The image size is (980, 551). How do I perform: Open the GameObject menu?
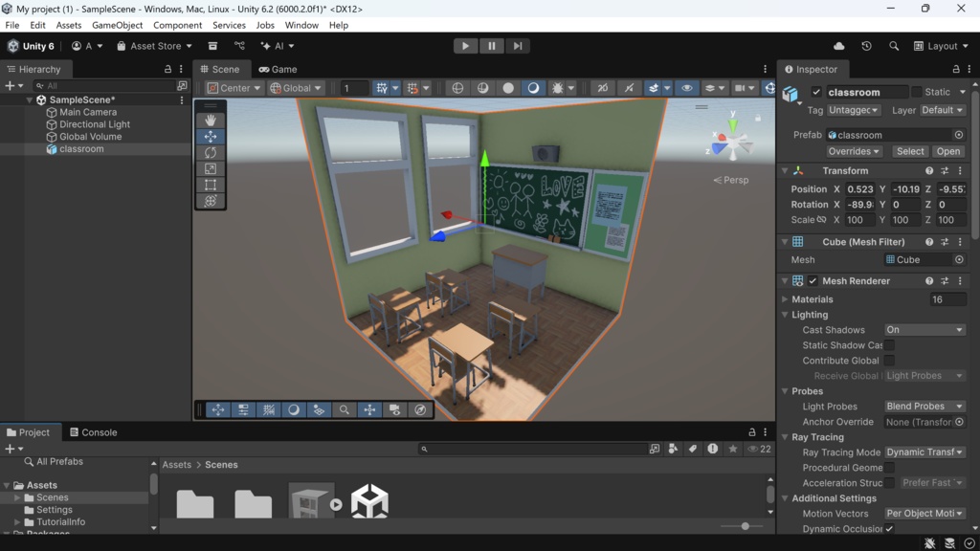click(x=117, y=25)
